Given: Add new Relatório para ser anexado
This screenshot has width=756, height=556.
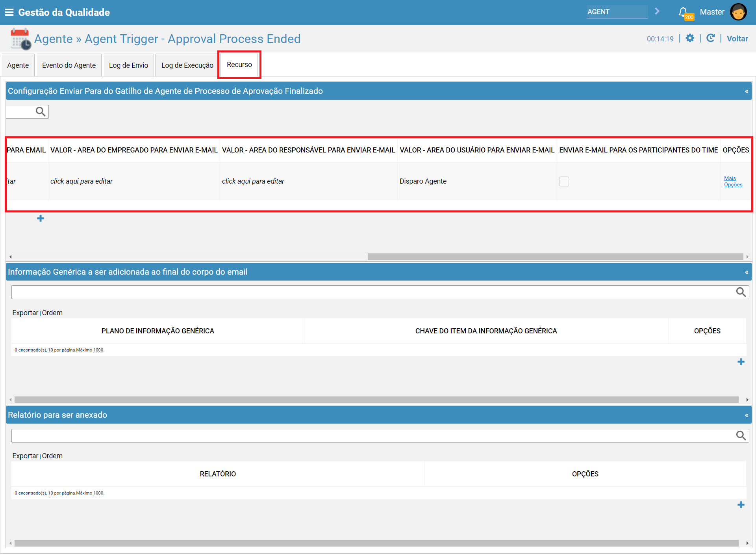Looking at the screenshot, I should point(741,505).
